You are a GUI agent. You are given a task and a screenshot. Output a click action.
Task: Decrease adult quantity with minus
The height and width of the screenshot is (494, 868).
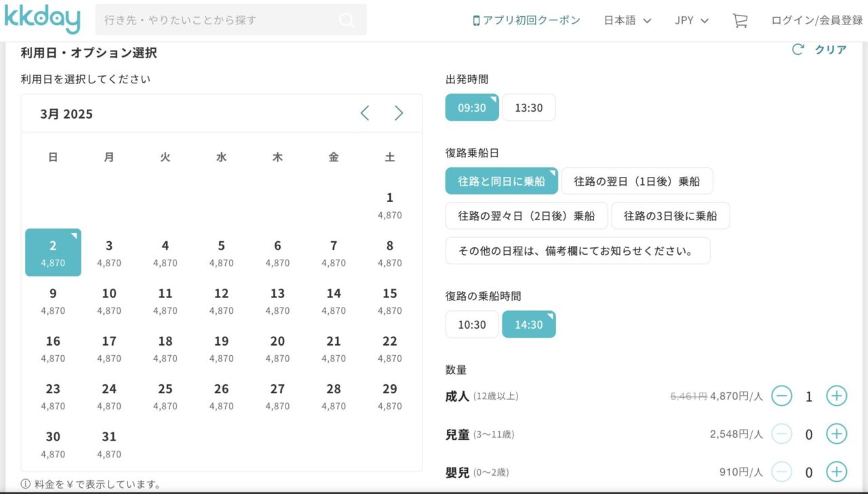pos(782,396)
